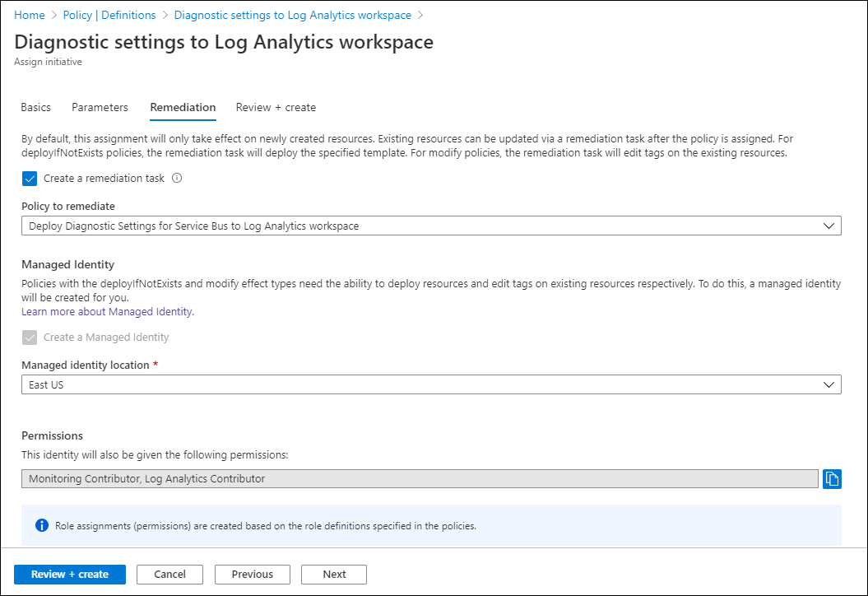868x596 pixels.
Task: Proceed with the Next button
Action: point(334,574)
